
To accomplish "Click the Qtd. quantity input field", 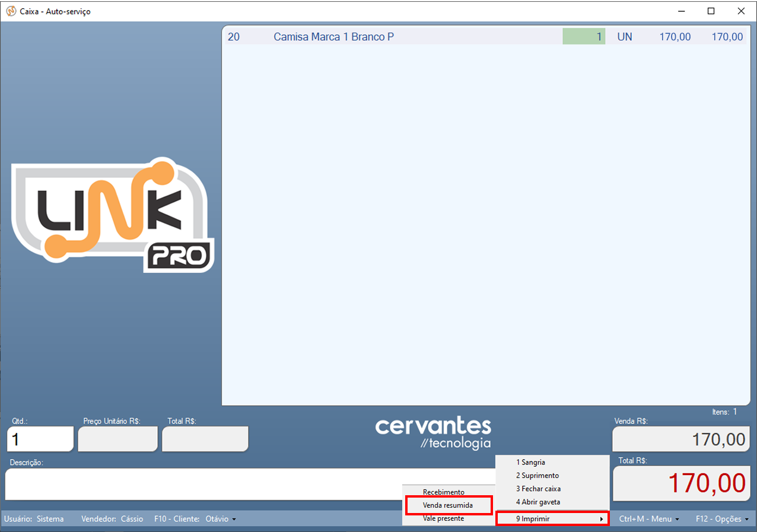I will tap(40, 439).
